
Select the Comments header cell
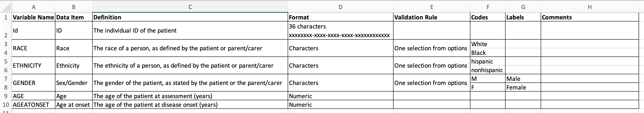pyautogui.click(x=590, y=17)
